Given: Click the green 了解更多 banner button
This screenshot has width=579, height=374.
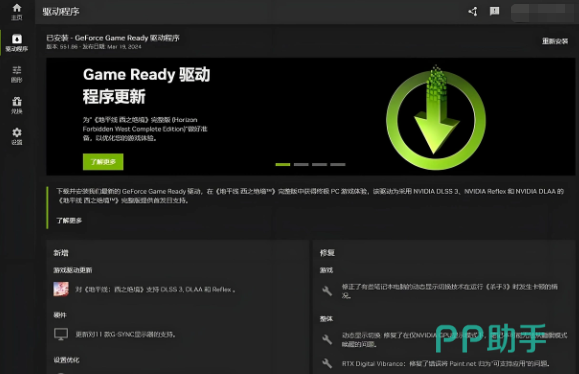Looking at the screenshot, I should [x=103, y=162].
